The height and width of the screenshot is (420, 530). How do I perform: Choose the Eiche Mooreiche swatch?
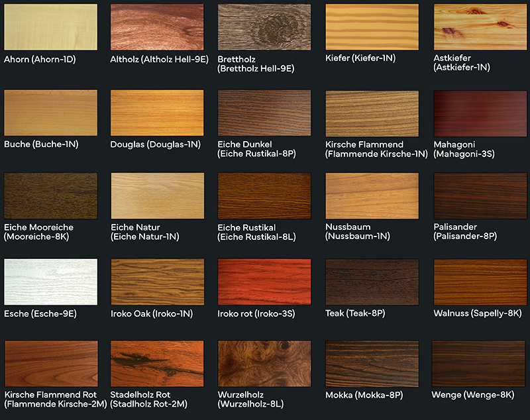(50, 196)
